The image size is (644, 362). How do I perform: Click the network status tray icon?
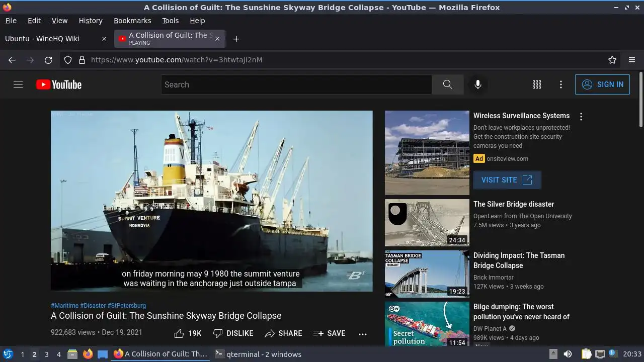600,354
